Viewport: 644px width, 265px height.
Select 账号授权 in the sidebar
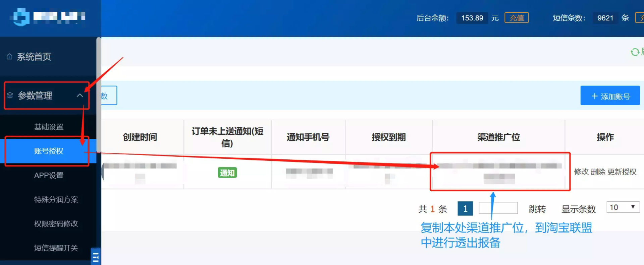coord(49,151)
